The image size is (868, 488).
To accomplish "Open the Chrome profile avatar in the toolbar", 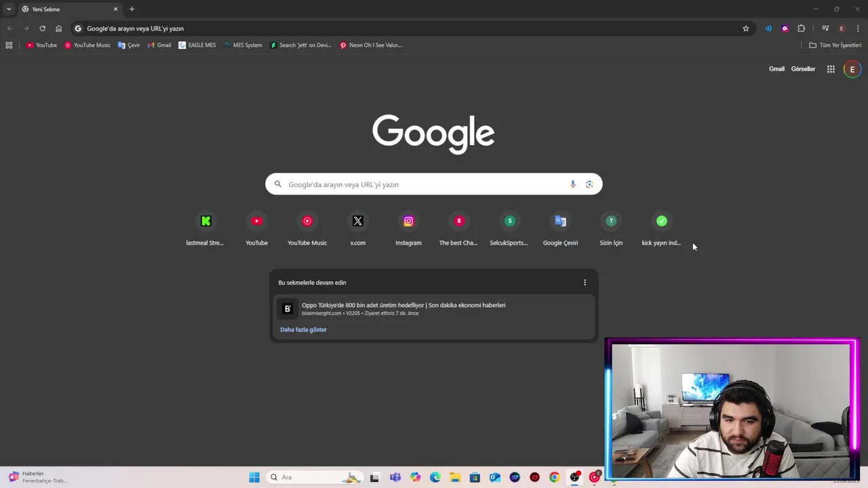I will (x=842, y=28).
